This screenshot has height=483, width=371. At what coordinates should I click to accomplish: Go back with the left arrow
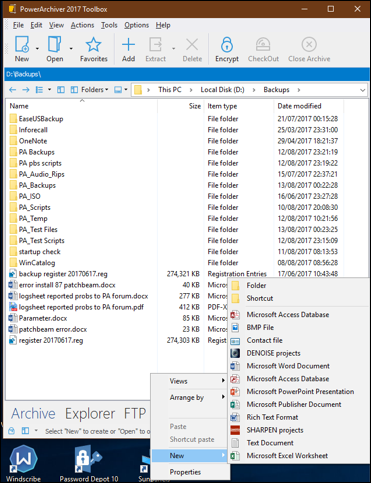click(13, 90)
